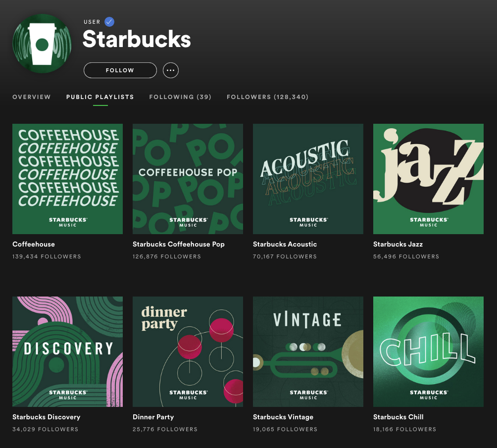Click the '126,876 FOLLOWERS' text

[x=167, y=256]
